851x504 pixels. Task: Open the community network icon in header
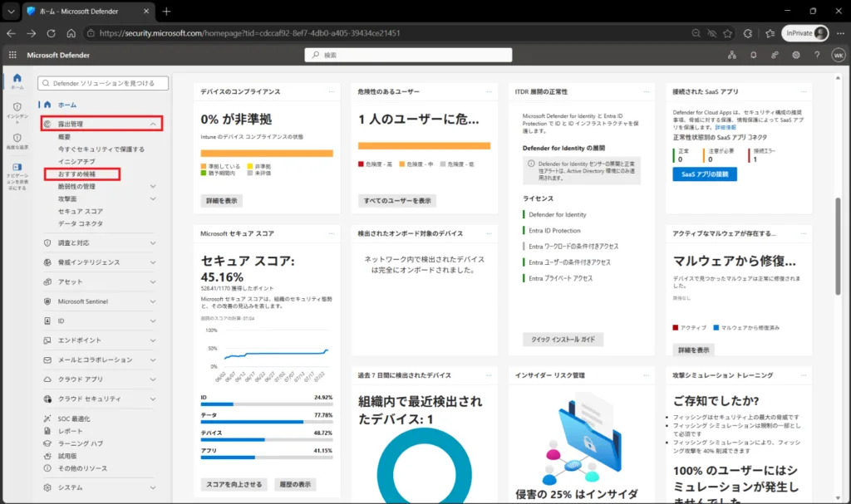[x=732, y=55]
